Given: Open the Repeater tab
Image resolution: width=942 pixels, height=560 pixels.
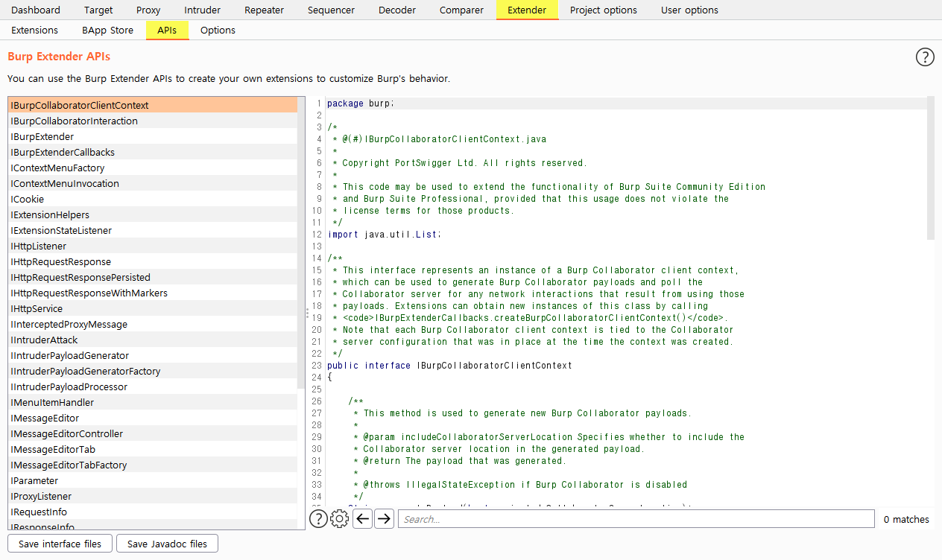Looking at the screenshot, I should (264, 10).
